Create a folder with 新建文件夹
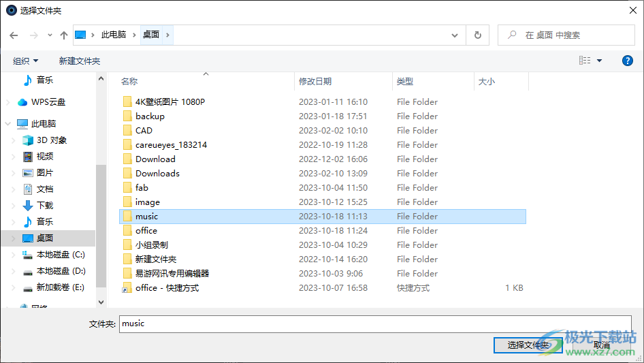The height and width of the screenshot is (363, 644). tap(79, 61)
